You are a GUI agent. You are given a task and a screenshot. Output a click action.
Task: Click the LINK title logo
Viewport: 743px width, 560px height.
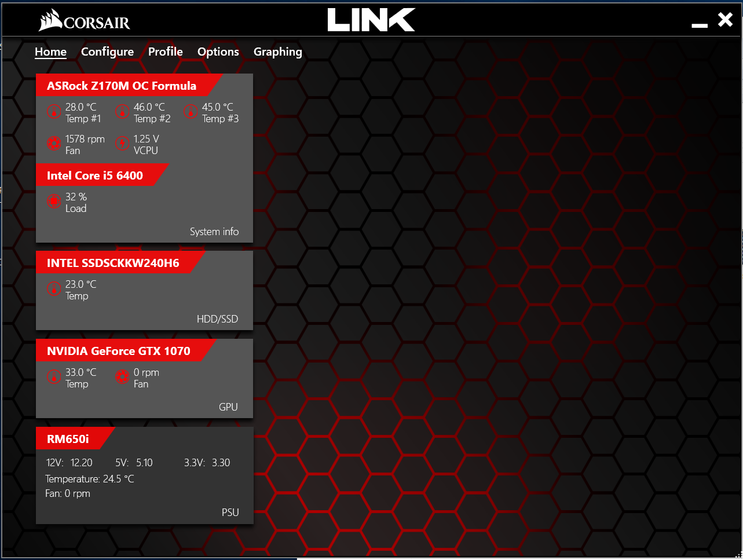pos(371,20)
